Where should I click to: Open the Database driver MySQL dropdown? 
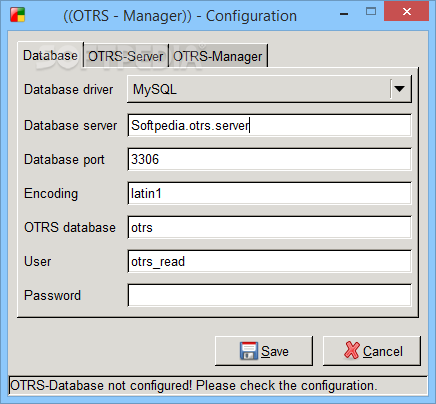point(269,89)
